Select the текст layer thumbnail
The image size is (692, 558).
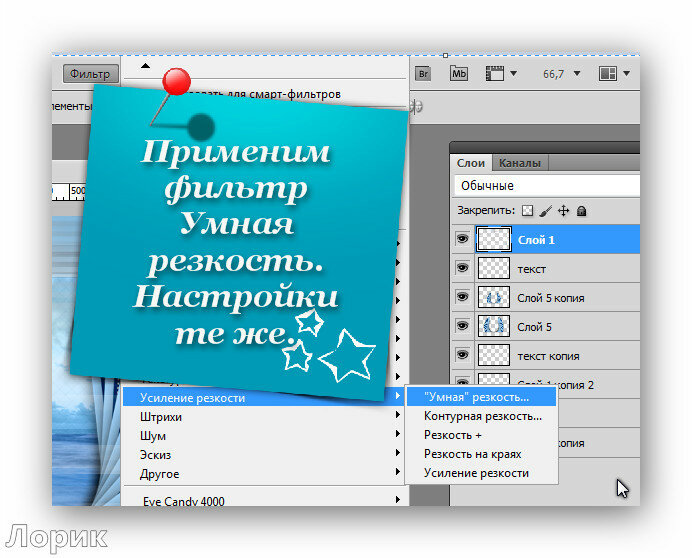point(494,268)
